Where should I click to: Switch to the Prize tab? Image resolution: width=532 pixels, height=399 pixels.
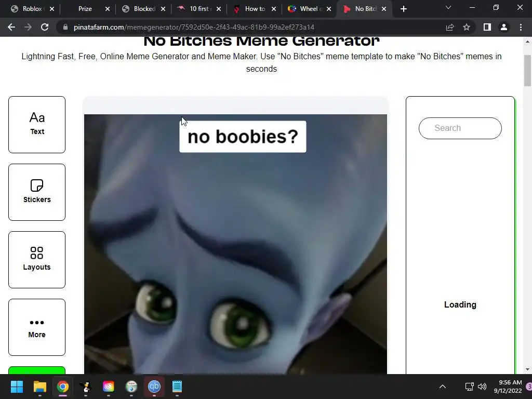[x=85, y=9]
